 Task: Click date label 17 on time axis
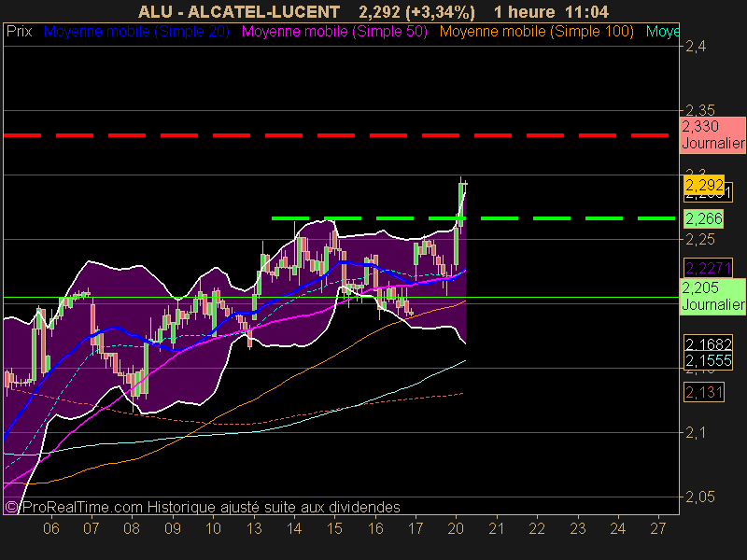pos(416,528)
